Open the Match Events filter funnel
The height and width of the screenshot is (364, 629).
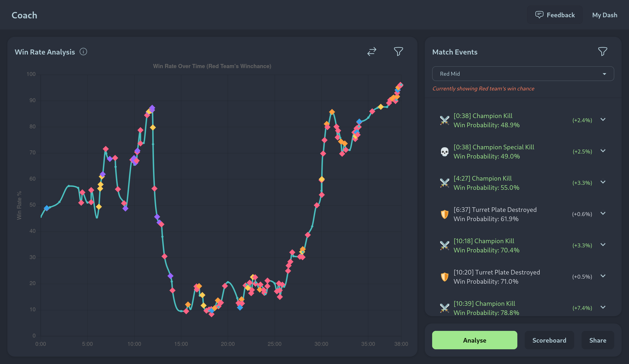pyautogui.click(x=602, y=52)
